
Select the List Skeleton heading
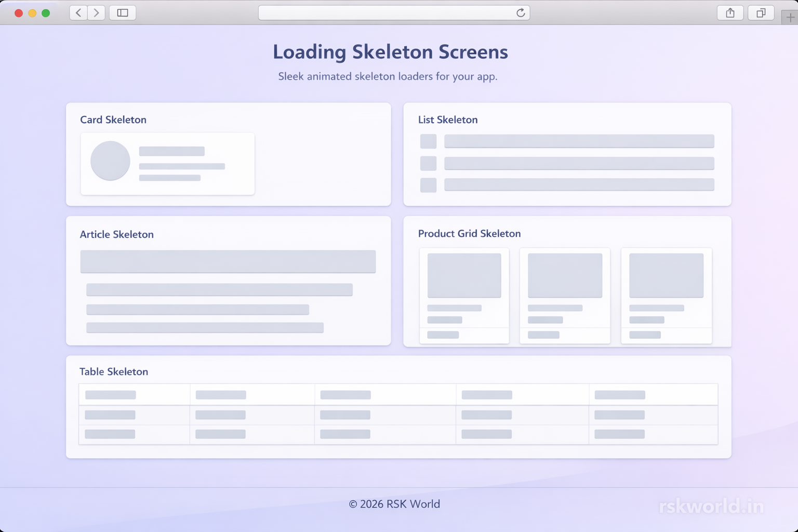tap(448, 119)
